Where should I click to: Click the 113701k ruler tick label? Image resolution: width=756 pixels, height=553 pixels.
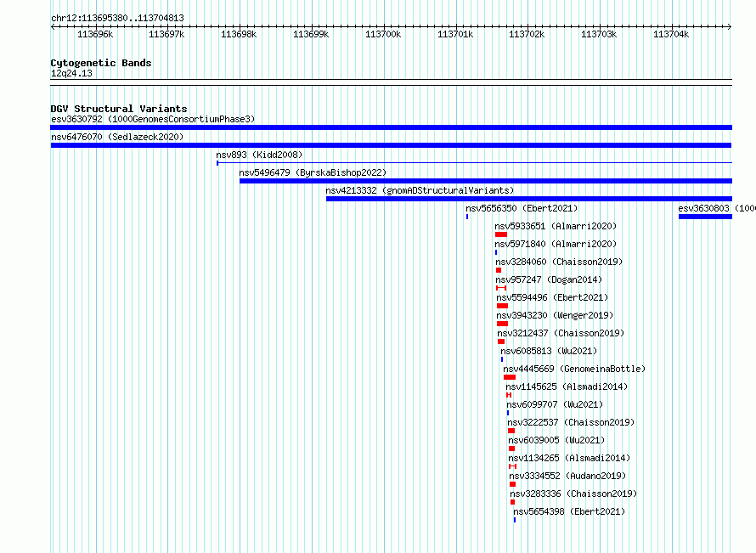coord(455,34)
